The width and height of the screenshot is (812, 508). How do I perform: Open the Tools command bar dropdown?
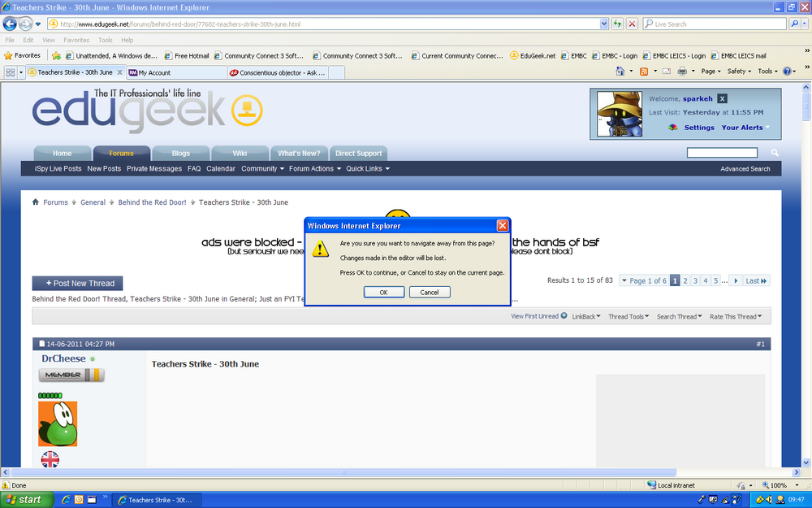[x=767, y=72]
